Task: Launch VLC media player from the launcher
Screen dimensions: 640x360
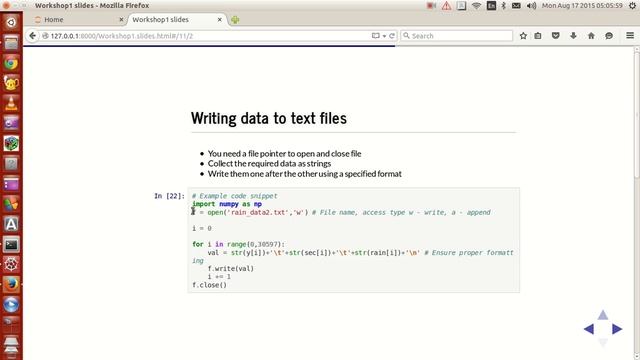Action: tap(11, 103)
